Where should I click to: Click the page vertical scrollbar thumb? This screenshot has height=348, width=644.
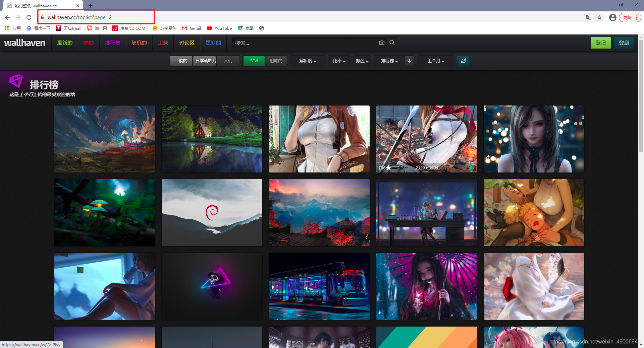pyautogui.click(x=641, y=95)
